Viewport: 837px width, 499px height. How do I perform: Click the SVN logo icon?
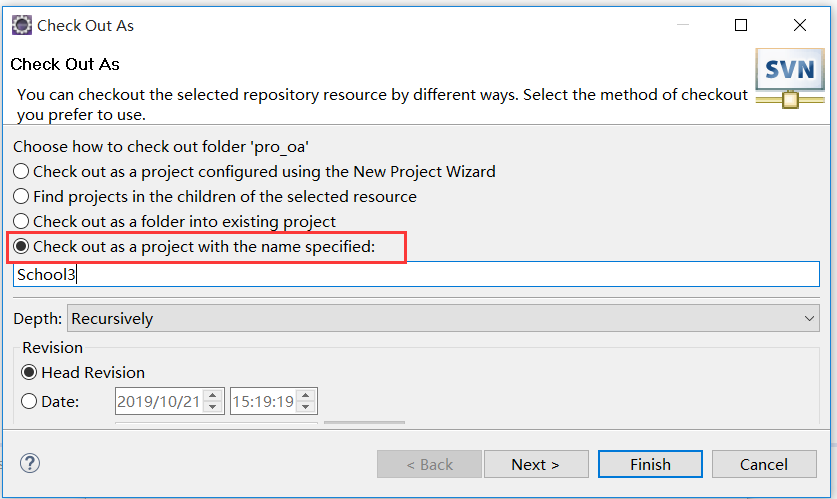(x=788, y=78)
